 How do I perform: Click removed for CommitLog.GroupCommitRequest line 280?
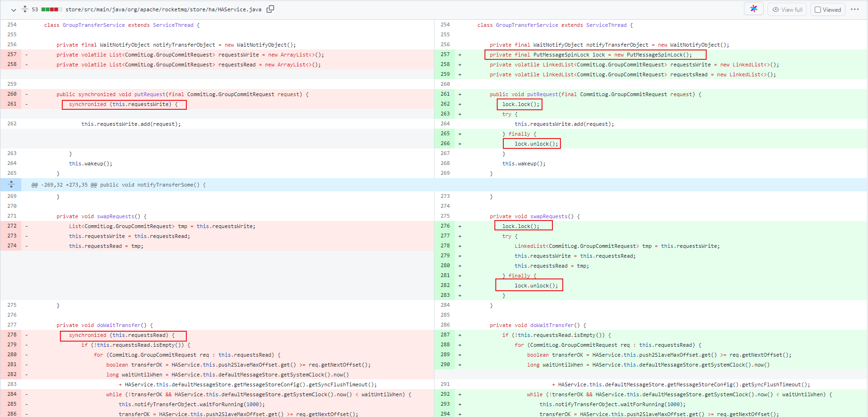pos(187,355)
